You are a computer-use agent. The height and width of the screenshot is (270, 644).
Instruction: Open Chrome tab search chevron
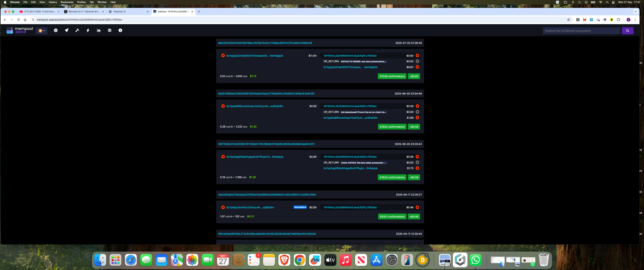[636, 11]
